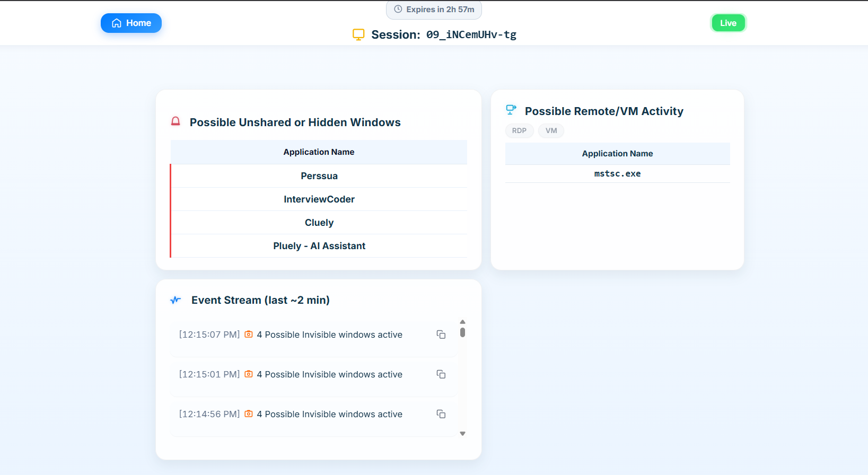Click the event stream scroll-down arrow
The height and width of the screenshot is (475, 868).
(462, 434)
